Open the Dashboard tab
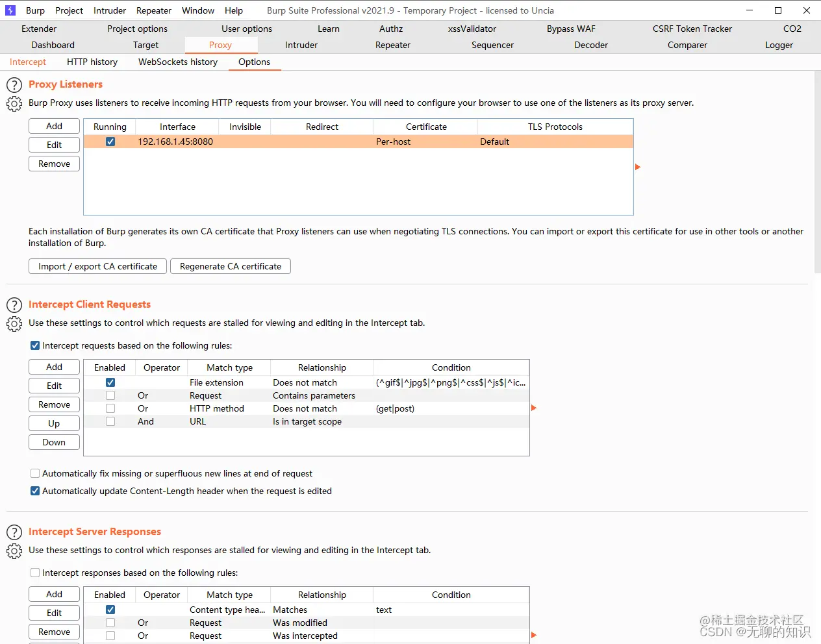The height and width of the screenshot is (644, 821). (53, 45)
